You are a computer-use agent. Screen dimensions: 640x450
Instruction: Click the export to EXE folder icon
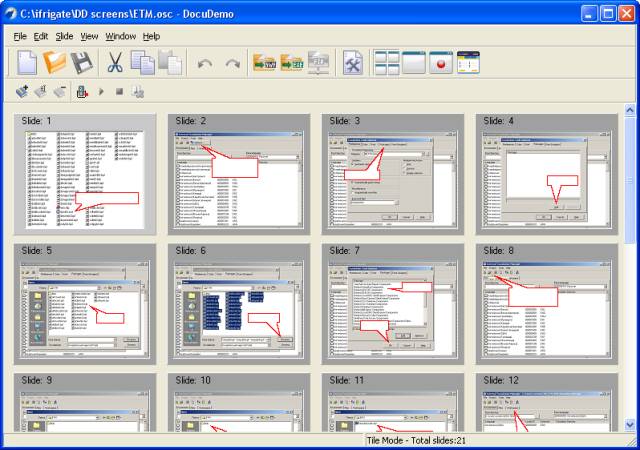292,63
